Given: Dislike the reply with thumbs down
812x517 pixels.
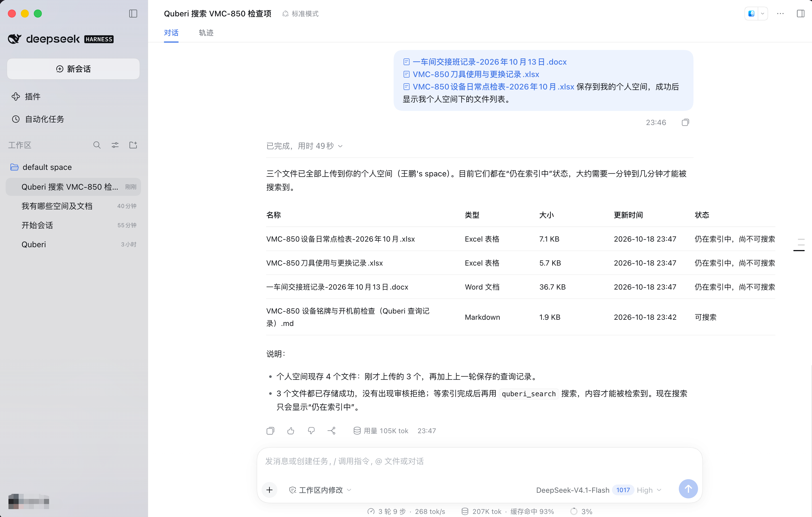Looking at the screenshot, I should point(311,431).
